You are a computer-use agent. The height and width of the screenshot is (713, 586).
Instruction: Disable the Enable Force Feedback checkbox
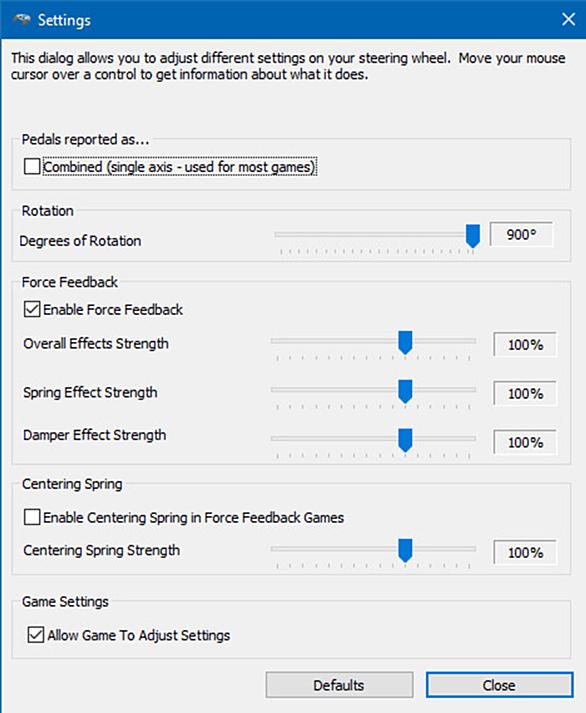32,309
